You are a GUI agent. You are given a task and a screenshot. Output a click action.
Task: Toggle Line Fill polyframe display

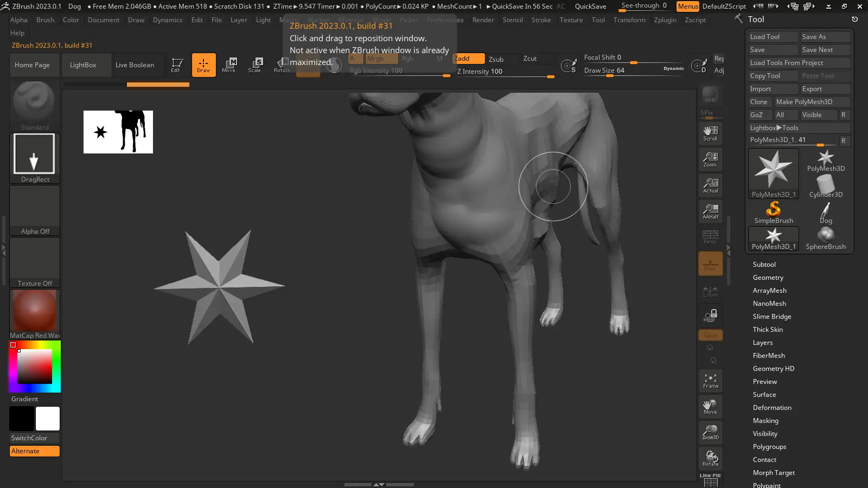(x=710, y=480)
